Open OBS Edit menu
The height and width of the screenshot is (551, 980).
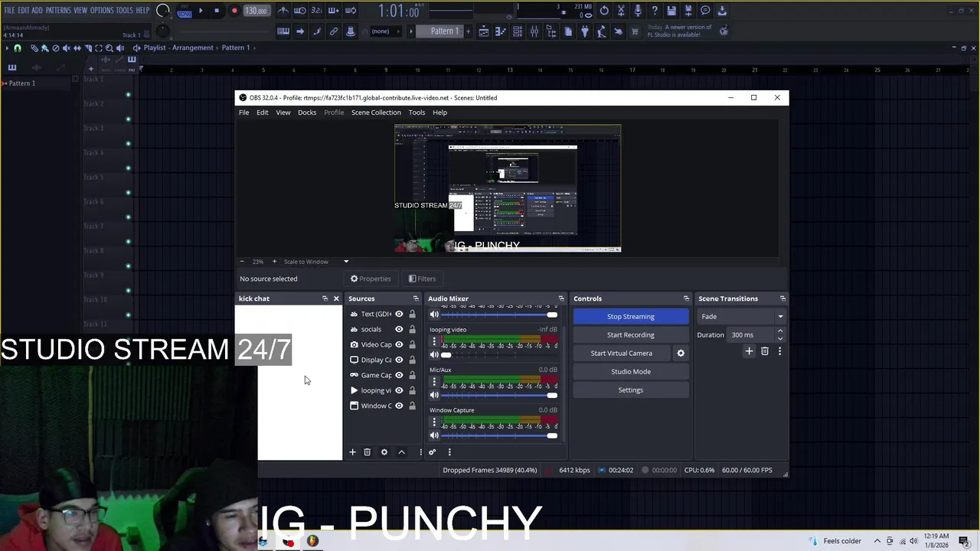pyautogui.click(x=263, y=112)
